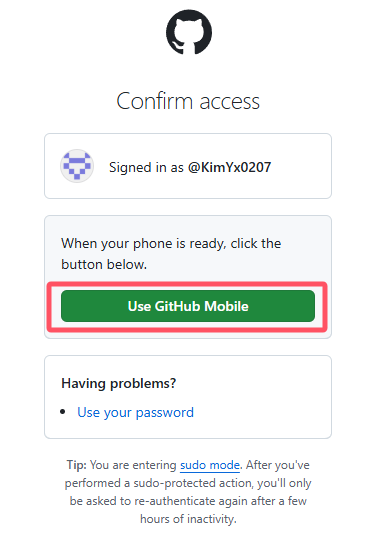Open the sudo mode link
The width and height of the screenshot is (382, 542).
coord(210,465)
